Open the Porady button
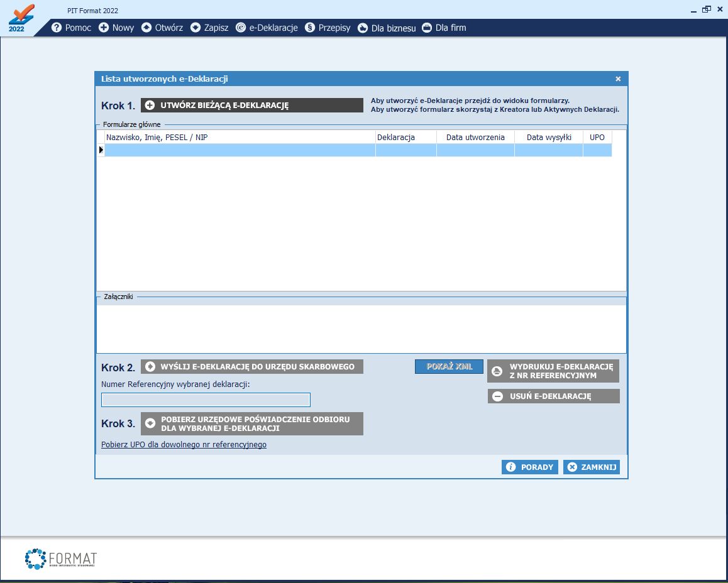This screenshot has width=728, height=583. 530,467
